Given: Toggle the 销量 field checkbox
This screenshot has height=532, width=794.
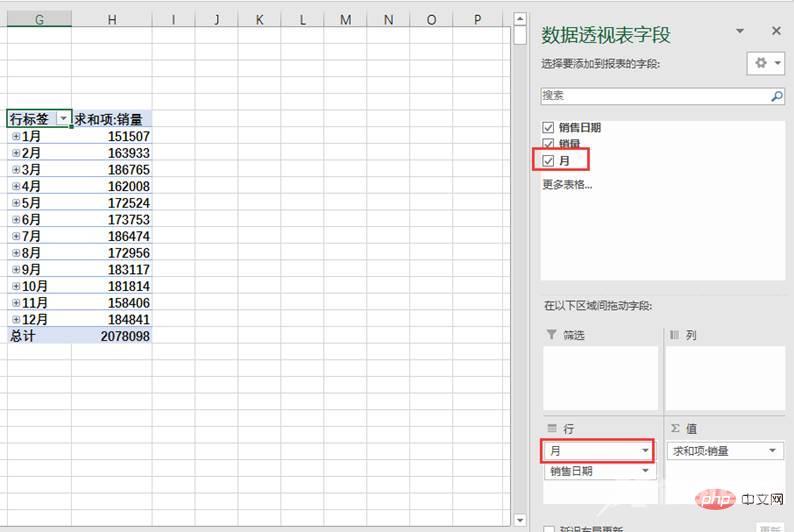Looking at the screenshot, I should [548, 144].
